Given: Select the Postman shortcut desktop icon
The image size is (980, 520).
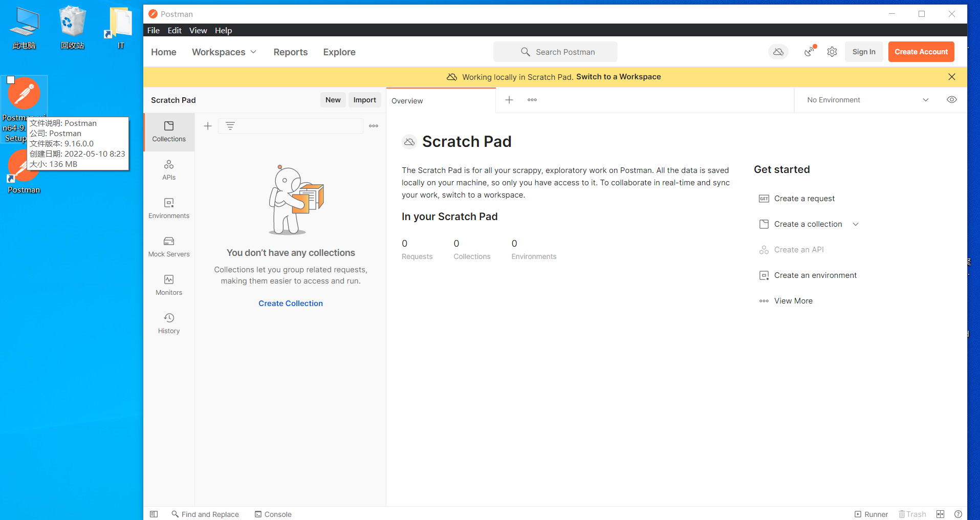Looking at the screenshot, I should tap(24, 173).
